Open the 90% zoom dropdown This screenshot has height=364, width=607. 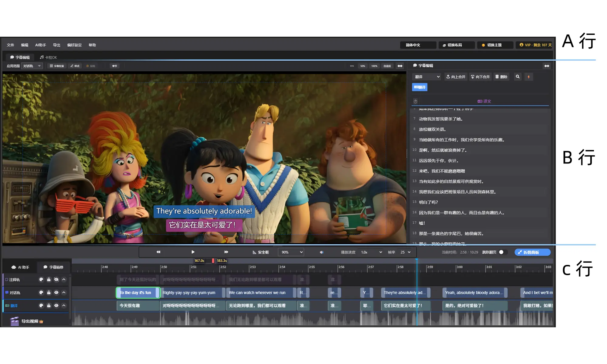pos(291,252)
